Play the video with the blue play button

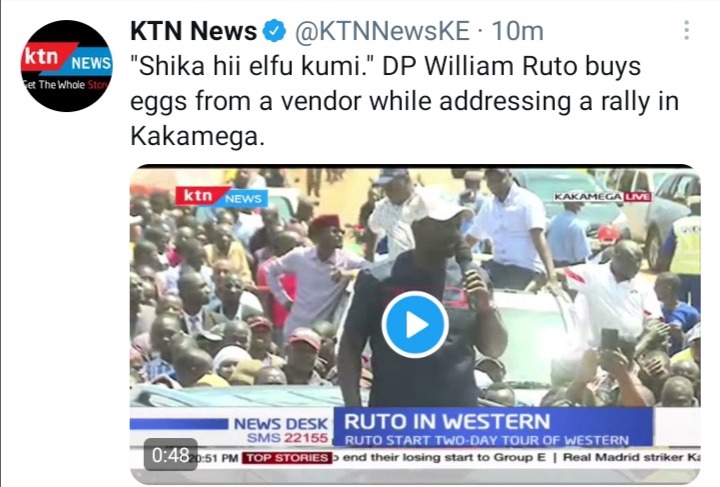[415, 325]
